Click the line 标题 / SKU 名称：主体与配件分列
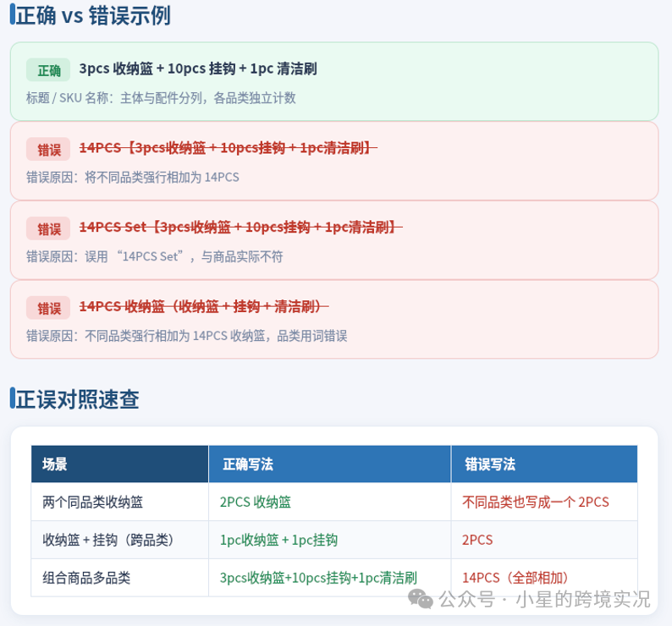The width and height of the screenshot is (672, 626). click(x=161, y=98)
